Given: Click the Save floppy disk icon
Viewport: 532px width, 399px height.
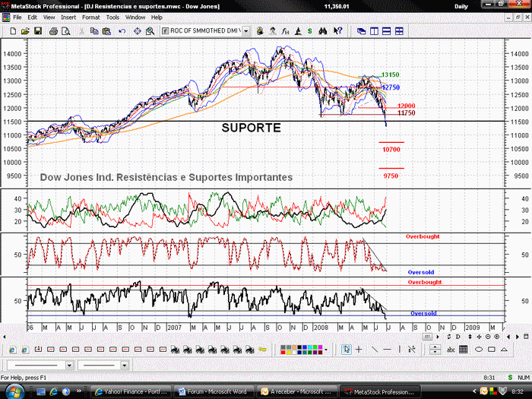Looking at the screenshot, I should click(x=38, y=31).
